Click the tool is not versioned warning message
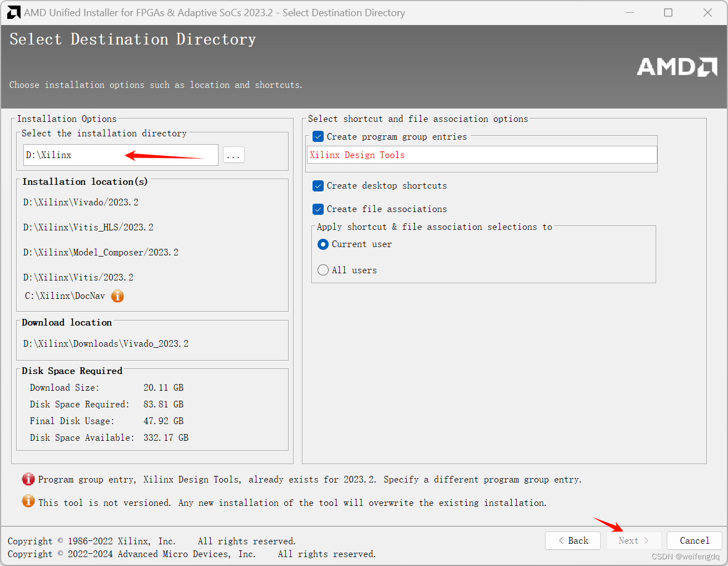 (x=293, y=503)
